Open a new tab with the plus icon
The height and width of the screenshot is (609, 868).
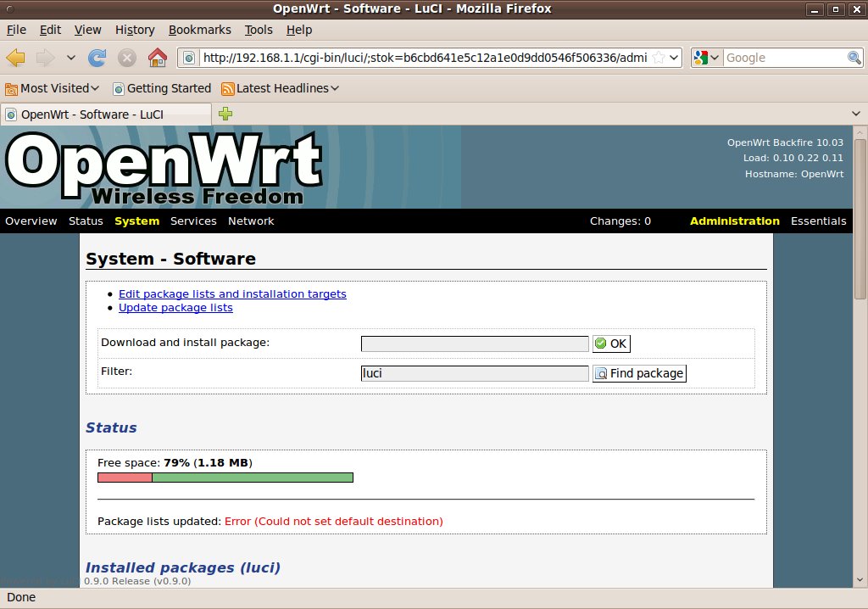[225, 115]
